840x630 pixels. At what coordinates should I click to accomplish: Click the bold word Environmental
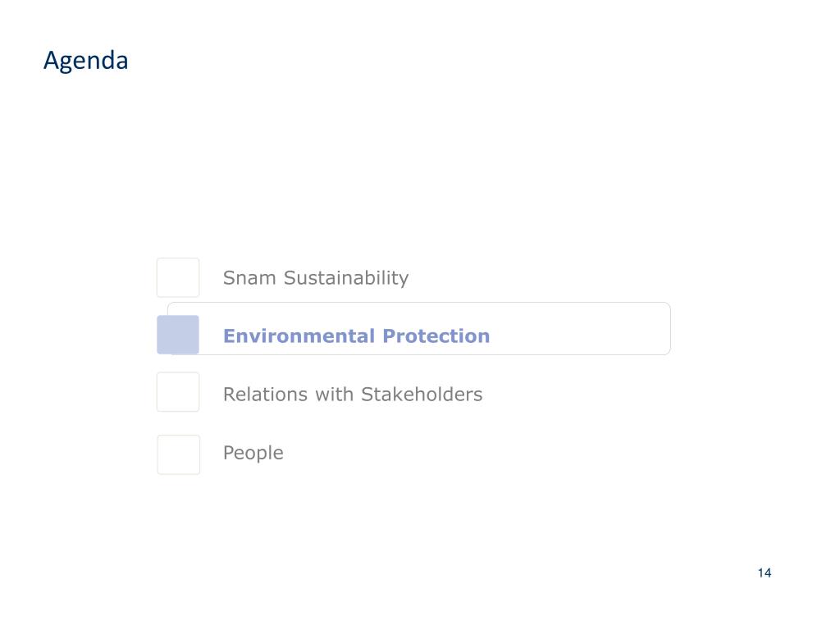pos(299,336)
